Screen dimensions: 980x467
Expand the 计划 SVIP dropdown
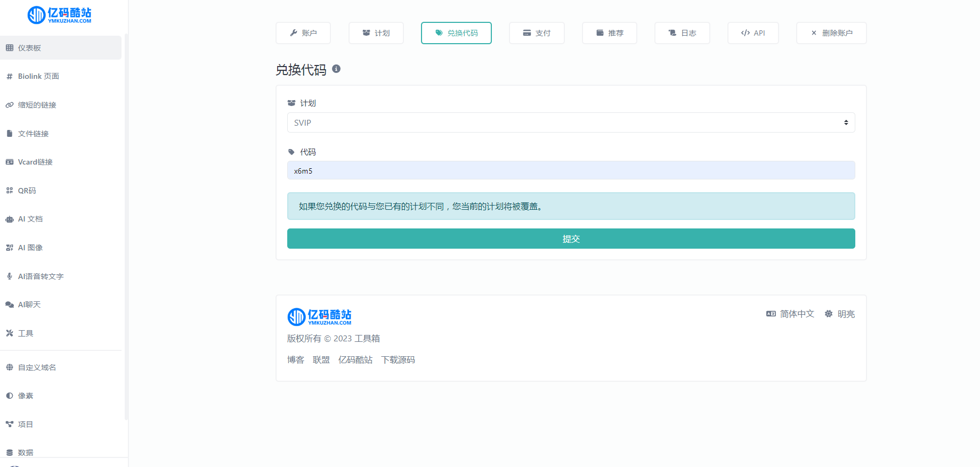[571, 122]
